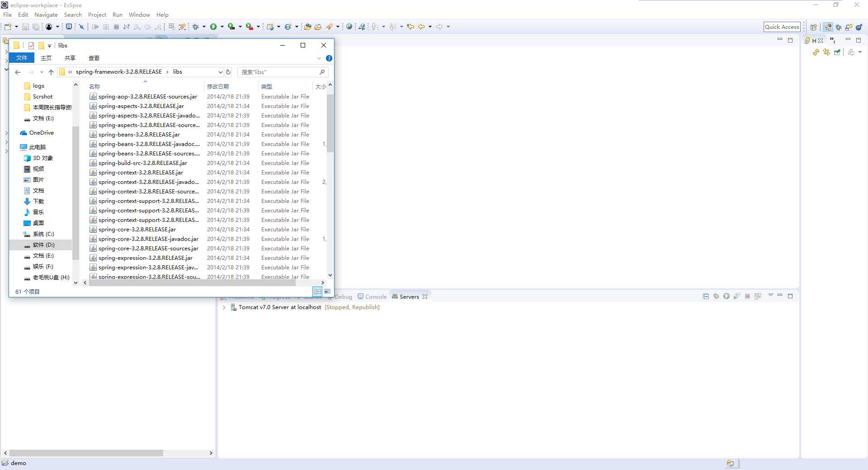The image size is (868, 470).
Task: Click the Open Task folder icon
Action: [318, 27]
